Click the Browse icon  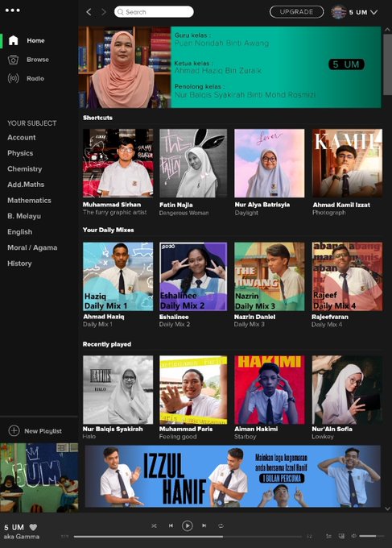coord(13,60)
